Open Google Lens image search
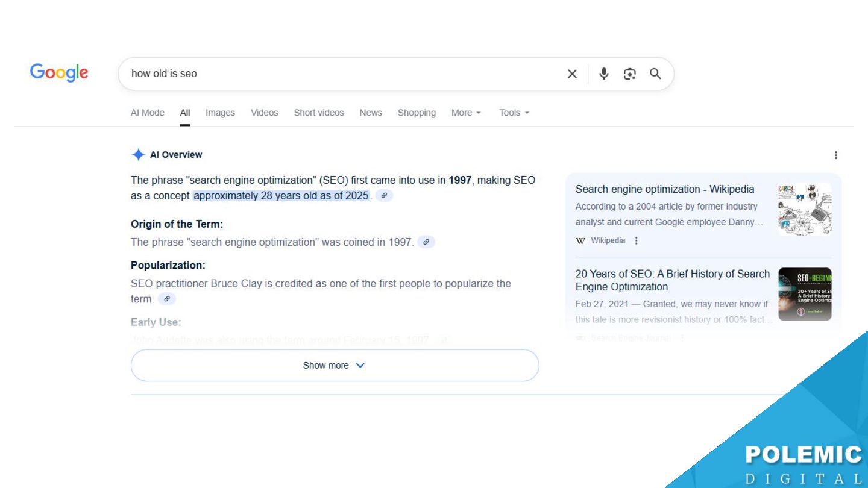This screenshot has height=488, width=868. [630, 74]
